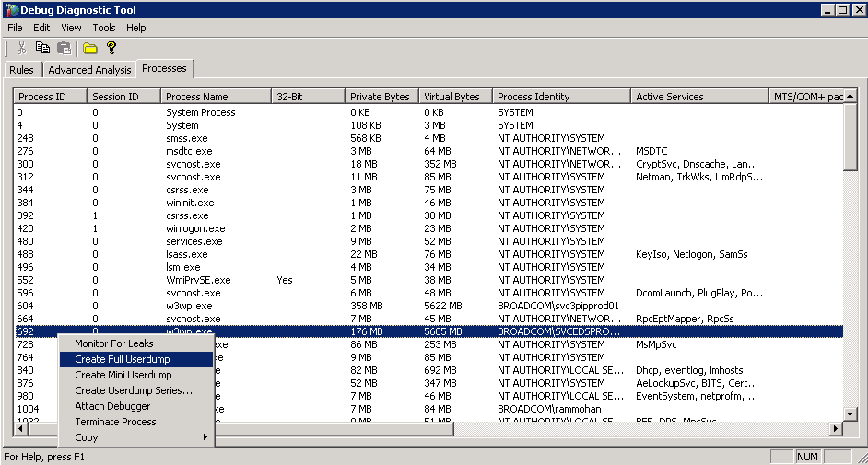Sort by Process Name column header
The width and height of the screenshot is (868, 465).
(x=216, y=96)
